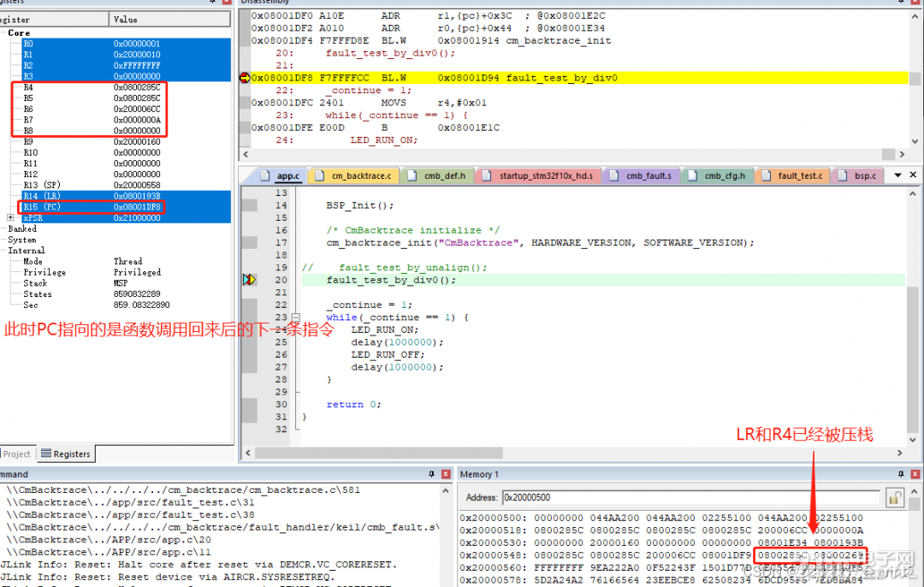Open the cm_backtrace.c tab
The width and height of the screenshot is (924, 587).
[x=353, y=175]
